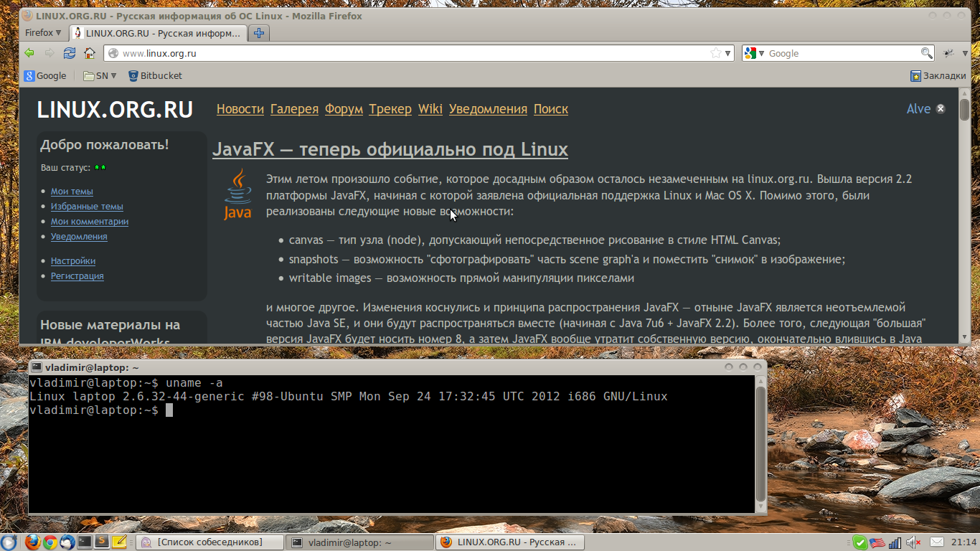The image size is (980, 551).
Task: Open the Новости menu link
Action: pyautogui.click(x=240, y=109)
